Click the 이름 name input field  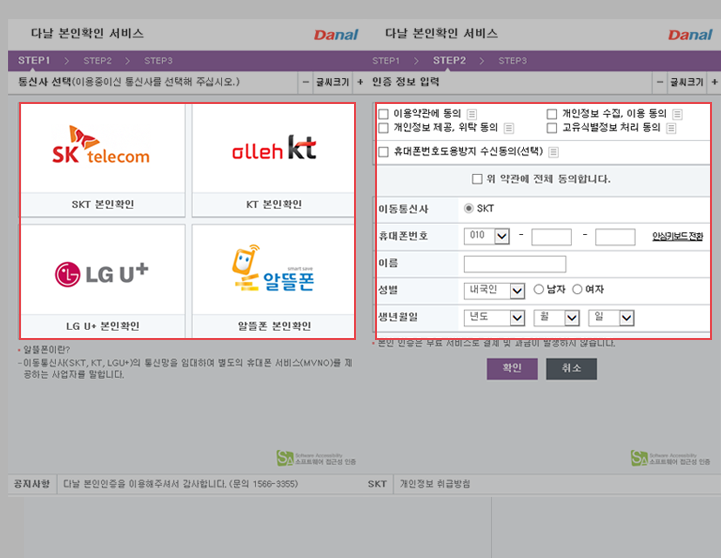(514, 264)
